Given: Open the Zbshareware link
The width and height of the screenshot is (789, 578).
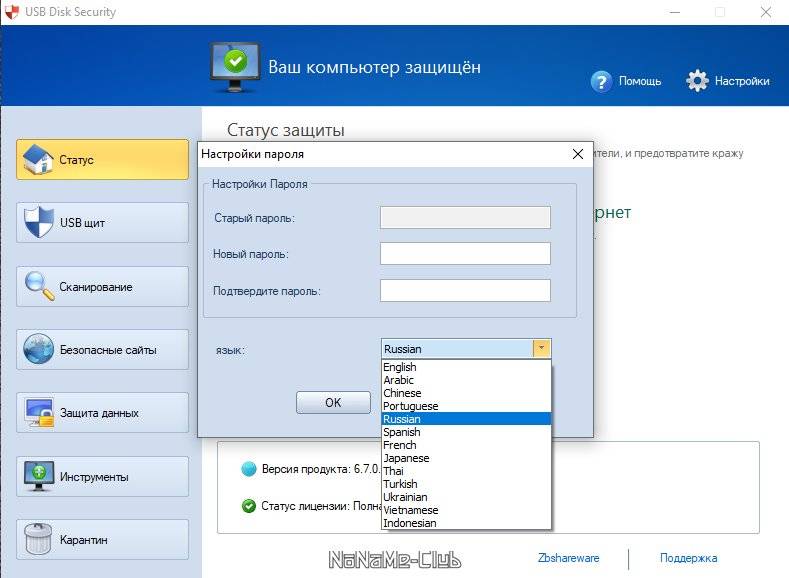Looking at the screenshot, I should (569, 558).
